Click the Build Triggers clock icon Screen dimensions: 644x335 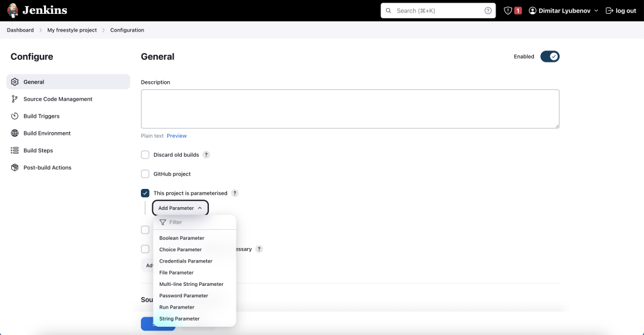[15, 116]
